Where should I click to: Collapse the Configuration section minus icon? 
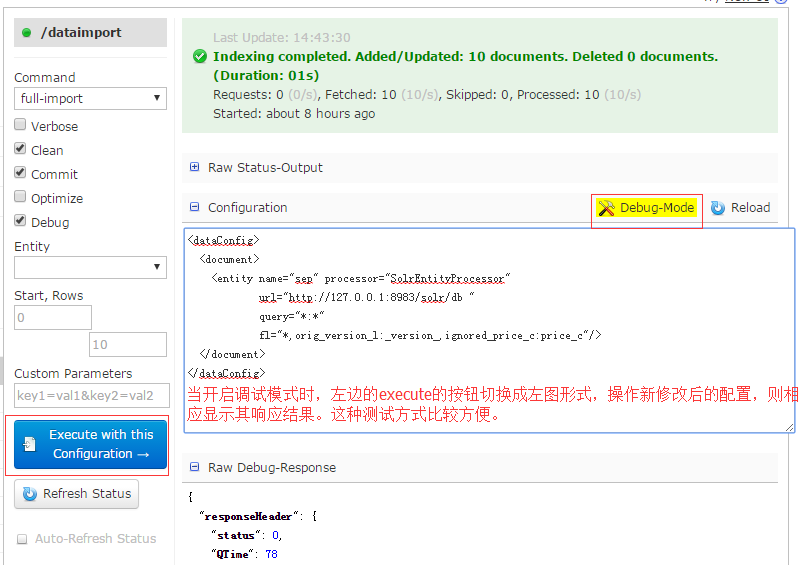coord(195,207)
